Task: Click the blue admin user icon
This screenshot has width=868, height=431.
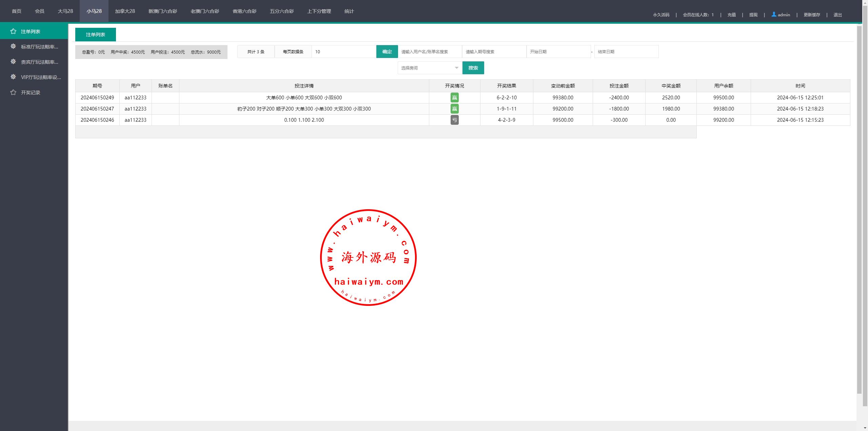Action: tap(774, 14)
